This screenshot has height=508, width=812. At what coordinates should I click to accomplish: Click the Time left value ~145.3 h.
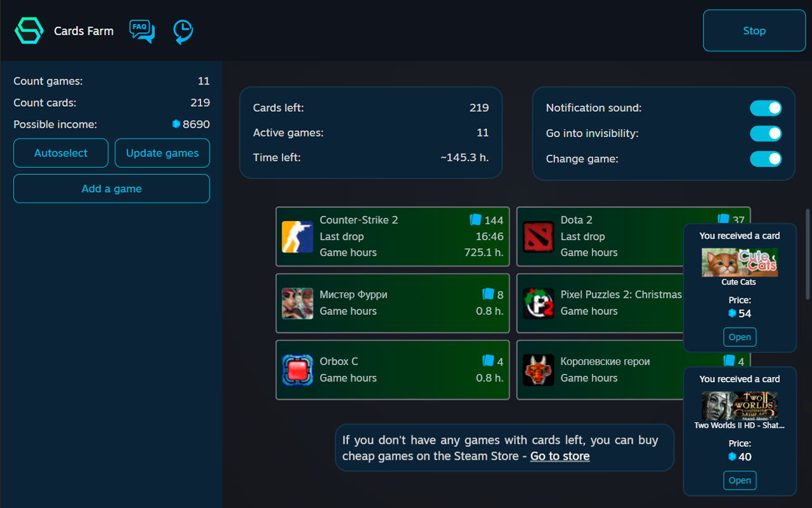(465, 157)
